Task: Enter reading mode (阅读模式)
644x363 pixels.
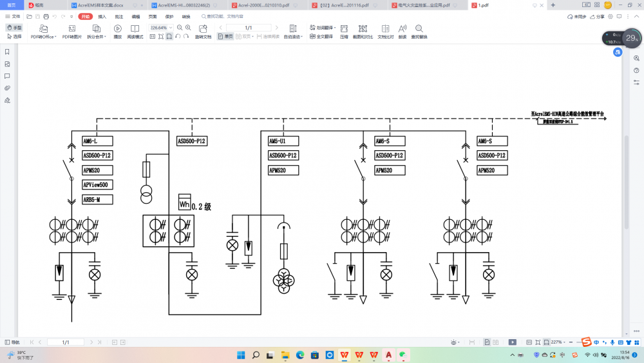Action: (x=135, y=32)
